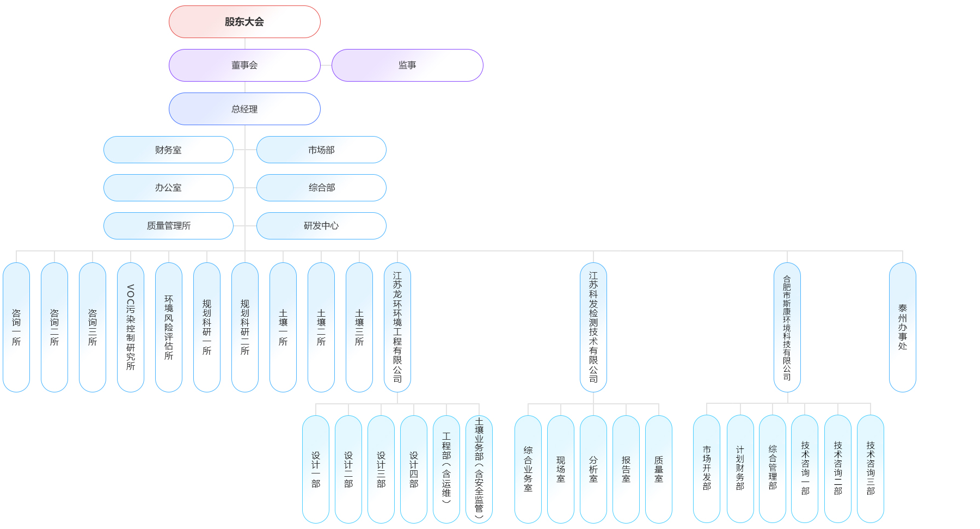Click the 土壤三所 vertical box

point(359,327)
